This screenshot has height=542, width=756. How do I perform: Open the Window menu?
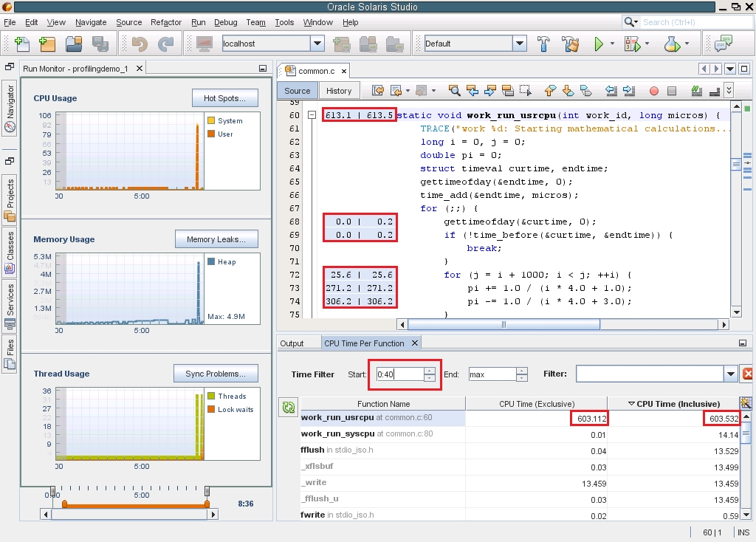click(317, 22)
